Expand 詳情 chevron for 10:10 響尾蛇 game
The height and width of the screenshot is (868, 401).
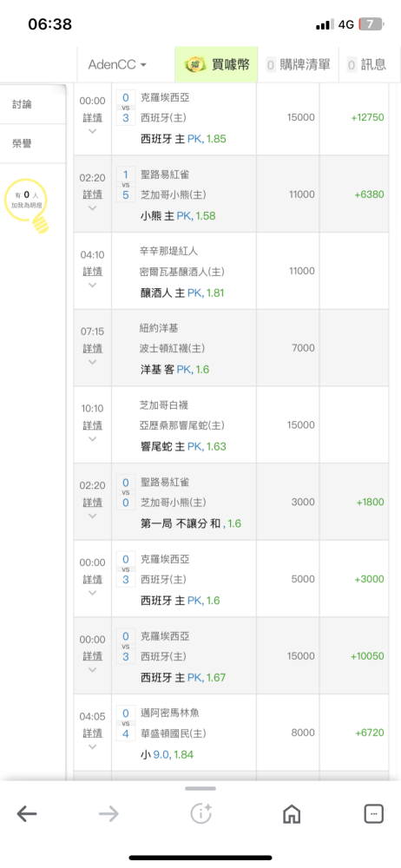[x=93, y=438]
